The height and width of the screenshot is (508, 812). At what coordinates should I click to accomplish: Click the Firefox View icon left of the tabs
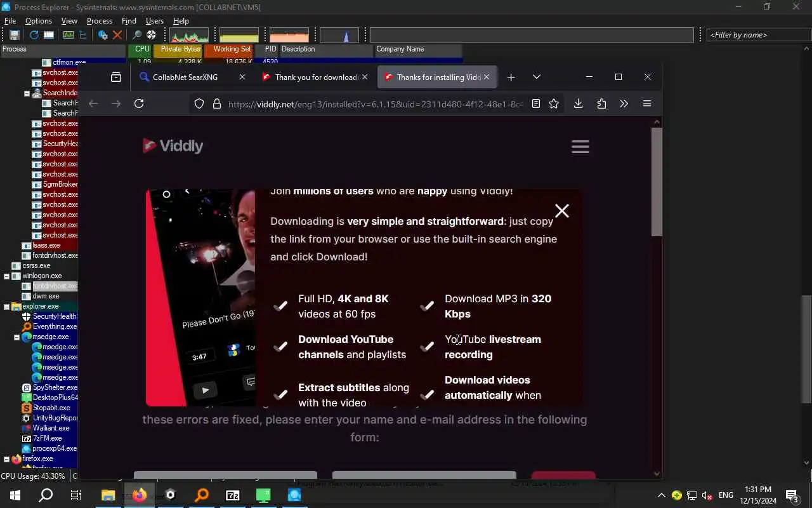point(116,77)
